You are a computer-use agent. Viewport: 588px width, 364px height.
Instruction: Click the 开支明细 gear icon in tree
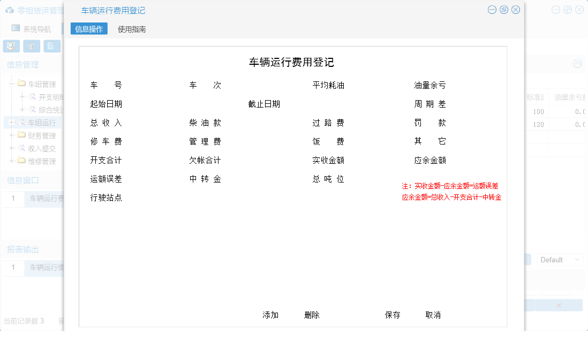33,97
